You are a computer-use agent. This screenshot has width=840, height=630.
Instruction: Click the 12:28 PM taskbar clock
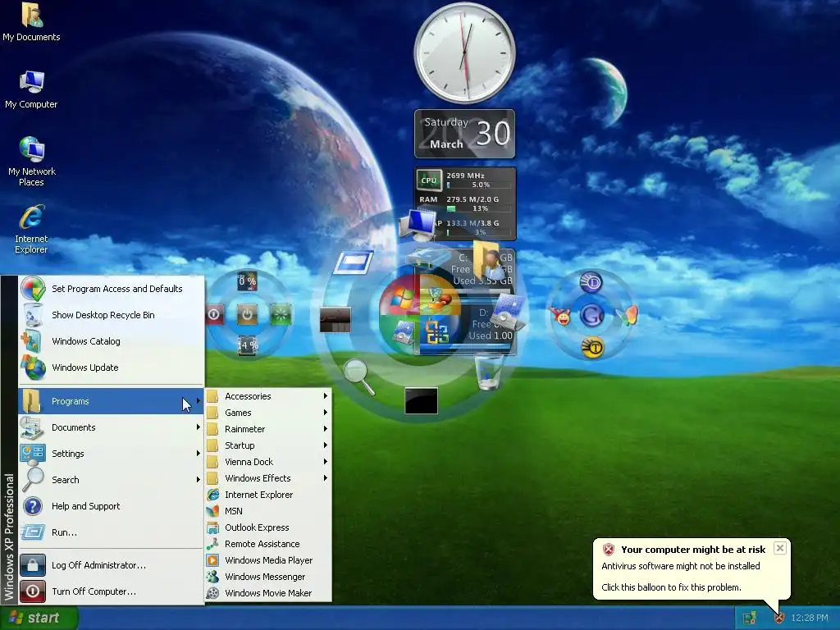coord(810,618)
